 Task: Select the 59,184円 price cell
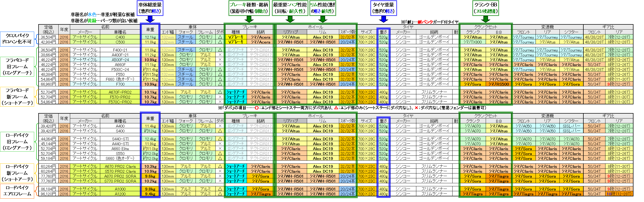tap(48, 158)
